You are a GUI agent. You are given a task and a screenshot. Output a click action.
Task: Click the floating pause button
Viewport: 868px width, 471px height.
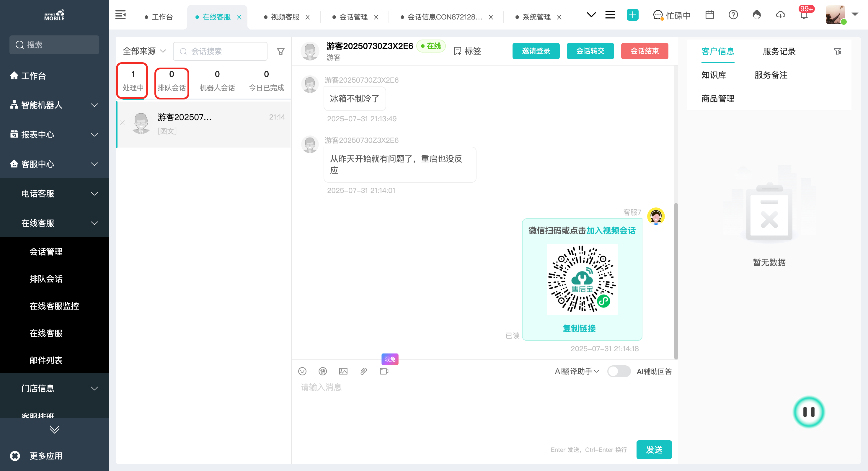pyautogui.click(x=809, y=412)
